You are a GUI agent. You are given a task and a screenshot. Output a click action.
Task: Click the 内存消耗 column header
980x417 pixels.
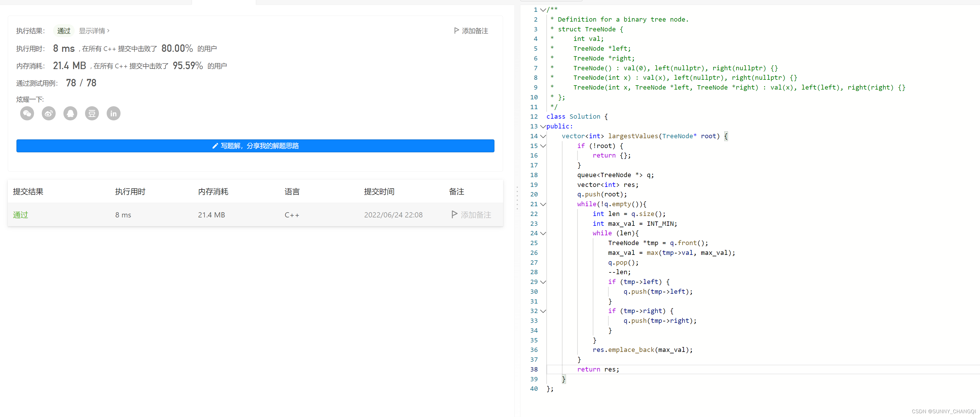[x=213, y=192]
